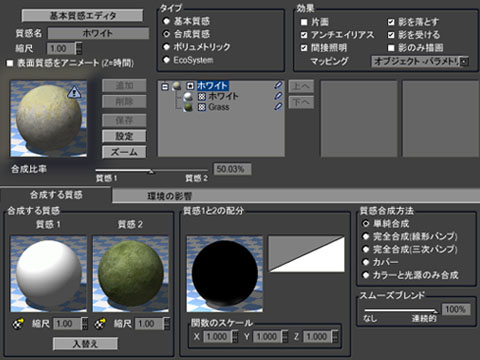Click the load material icon under 質感2

[100, 323]
